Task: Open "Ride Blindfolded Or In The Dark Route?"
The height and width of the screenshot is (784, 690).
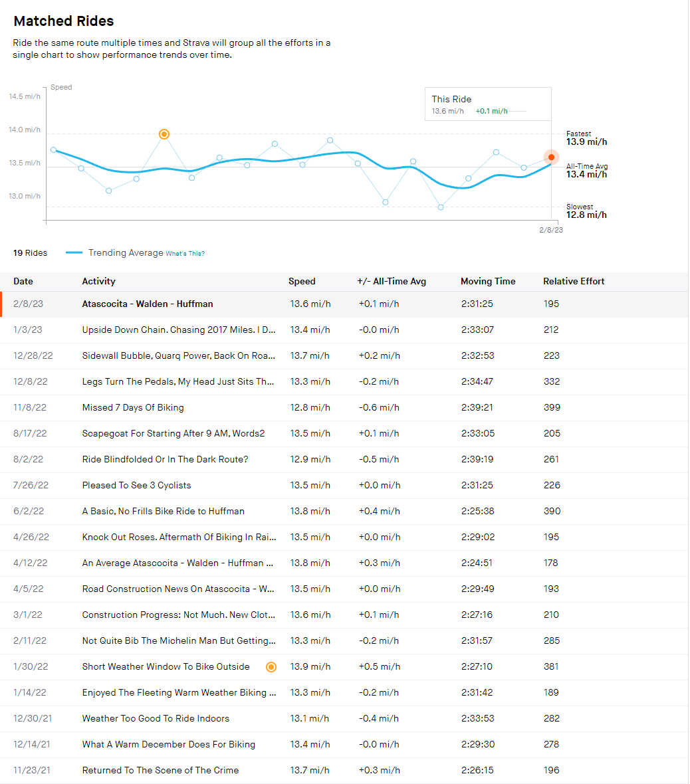Action: pos(165,459)
